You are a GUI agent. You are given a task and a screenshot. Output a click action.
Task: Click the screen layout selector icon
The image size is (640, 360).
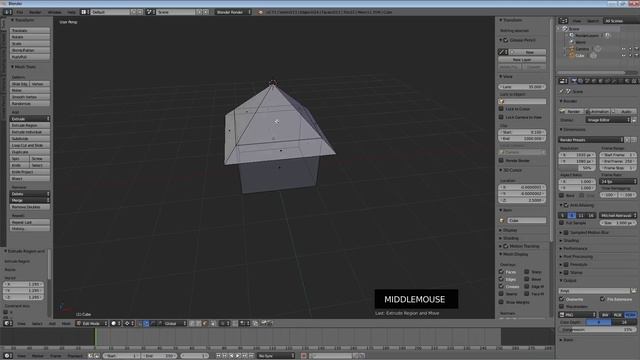point(84,12)
